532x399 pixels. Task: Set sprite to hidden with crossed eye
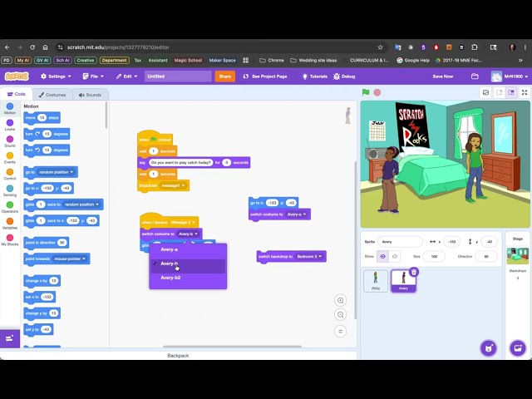click(395, 257)
